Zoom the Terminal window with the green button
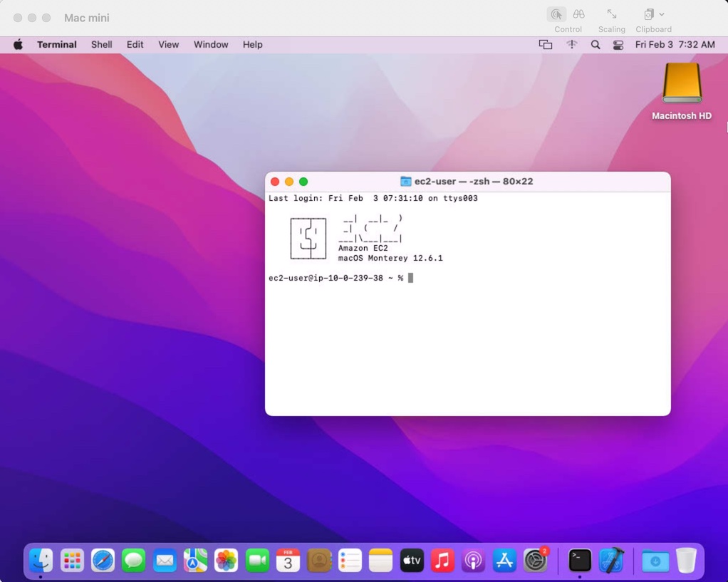728x582 pixels. [303, 182]
